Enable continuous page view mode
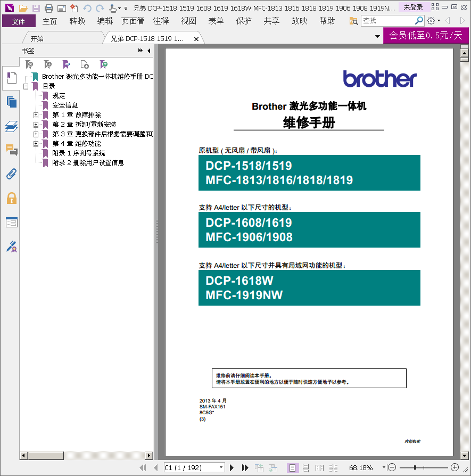471x476 pixels. coord(305,468)
